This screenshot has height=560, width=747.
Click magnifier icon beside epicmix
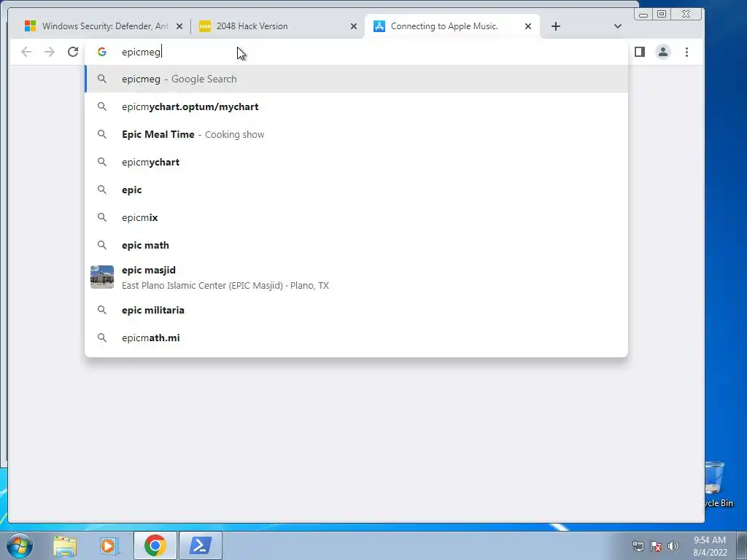(x=102, y=217)
